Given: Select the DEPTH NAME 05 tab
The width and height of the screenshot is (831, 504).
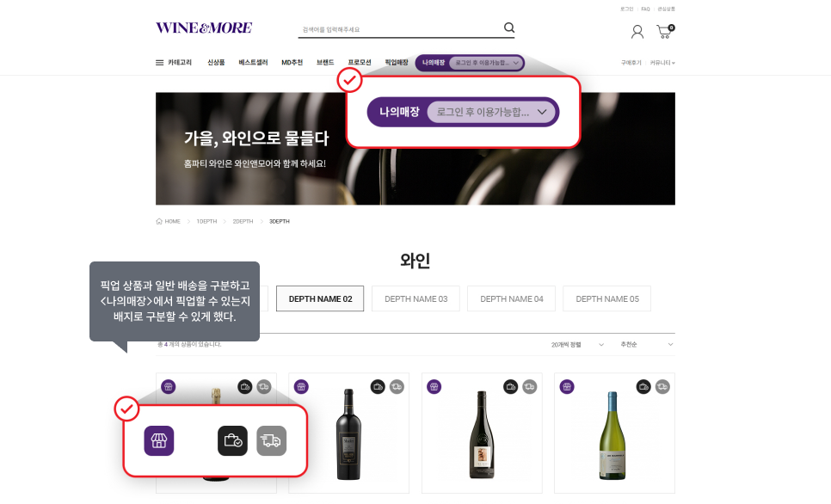Looking at the screenshot, I should (606, 299).
